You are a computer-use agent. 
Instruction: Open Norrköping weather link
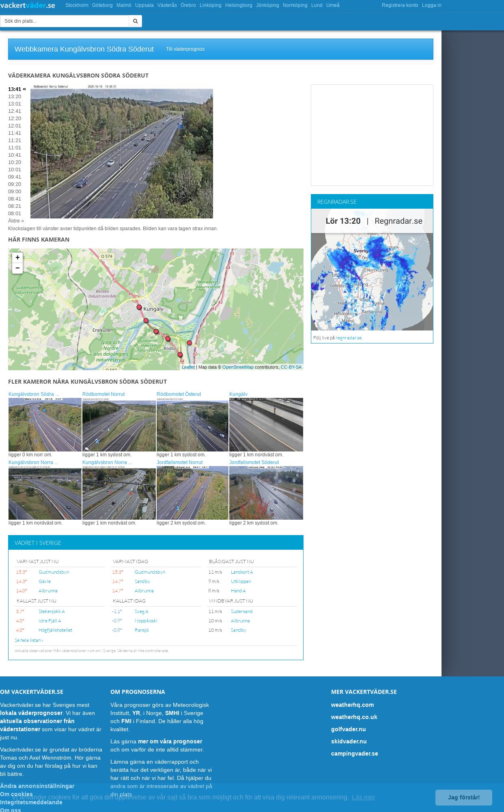tap(295, 5)
